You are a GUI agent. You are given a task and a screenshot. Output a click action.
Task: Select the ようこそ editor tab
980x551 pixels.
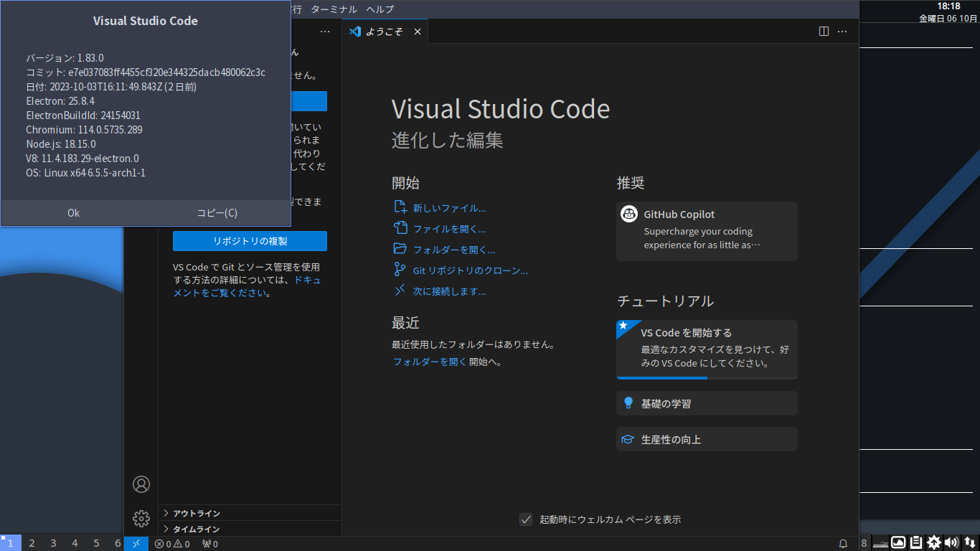click(x=385, y=32)
